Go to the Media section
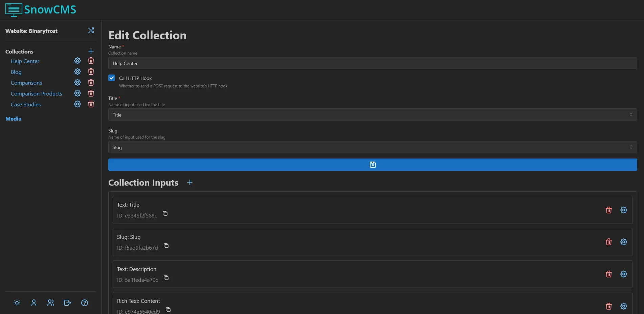644x314 pixels. point(14,119)
